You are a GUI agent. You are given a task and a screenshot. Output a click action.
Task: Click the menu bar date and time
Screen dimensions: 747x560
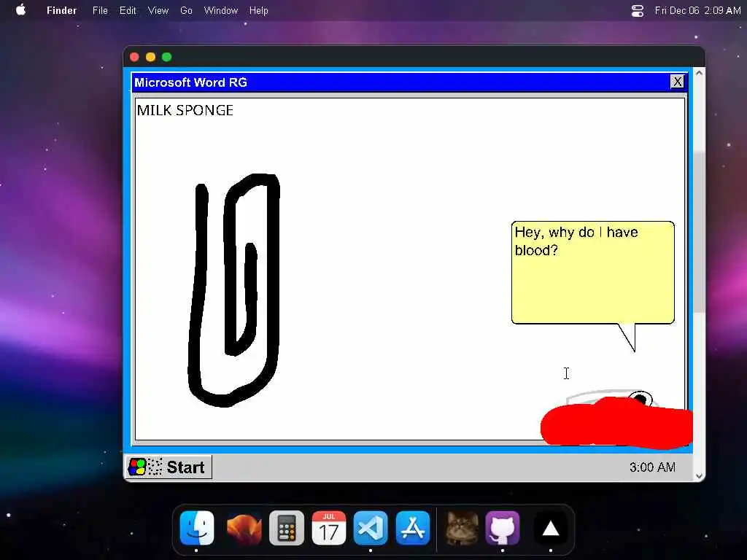click(697, 10)
